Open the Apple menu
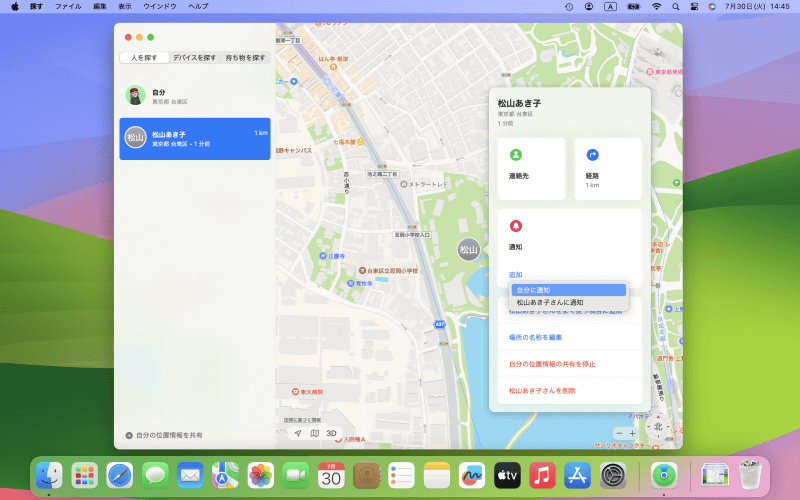 tap(15, 7)
